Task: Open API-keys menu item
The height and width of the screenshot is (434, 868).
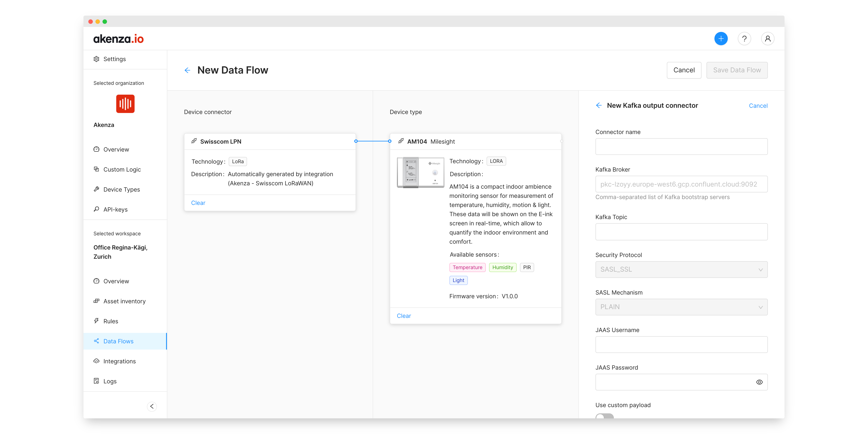Action: click(x=125, y=209)
